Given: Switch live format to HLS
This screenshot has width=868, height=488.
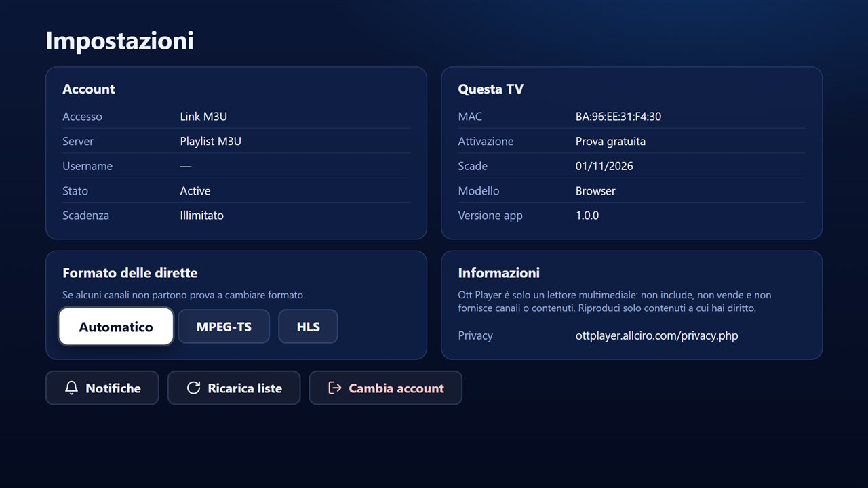Looking at the screenshot, I should (x=308, y=327).
